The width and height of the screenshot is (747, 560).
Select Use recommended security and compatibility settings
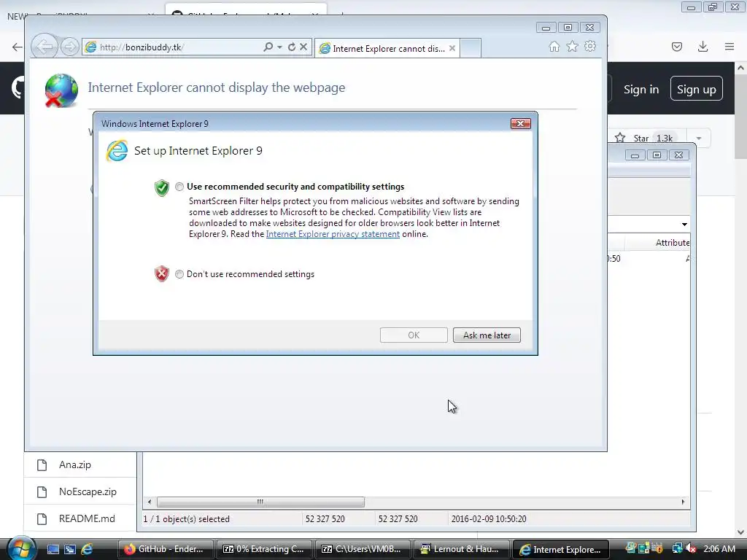(x=179, y=187)
